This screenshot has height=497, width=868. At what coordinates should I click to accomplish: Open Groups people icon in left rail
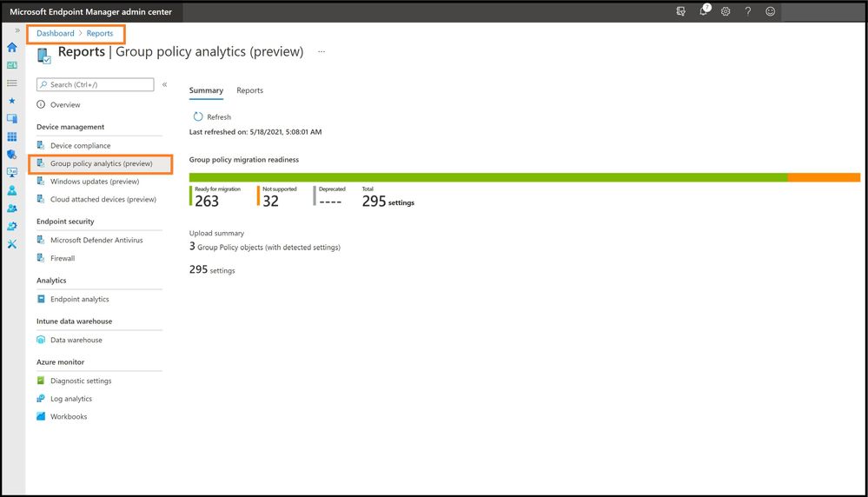[11, 209]
